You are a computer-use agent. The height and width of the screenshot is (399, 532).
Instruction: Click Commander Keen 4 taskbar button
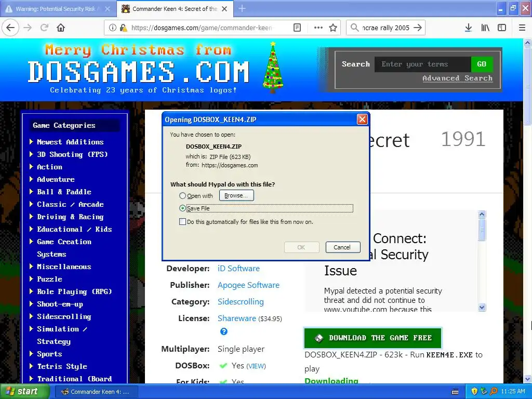coord(95,392)
